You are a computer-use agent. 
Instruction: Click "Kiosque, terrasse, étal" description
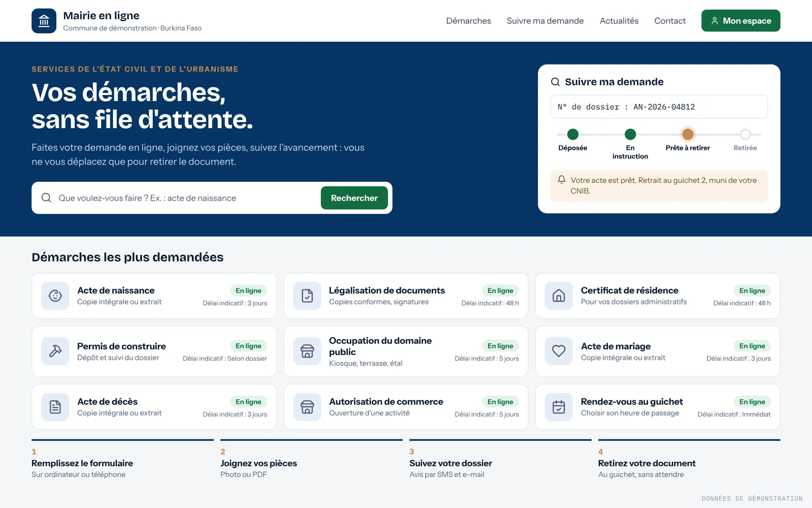tap(366, 363)
